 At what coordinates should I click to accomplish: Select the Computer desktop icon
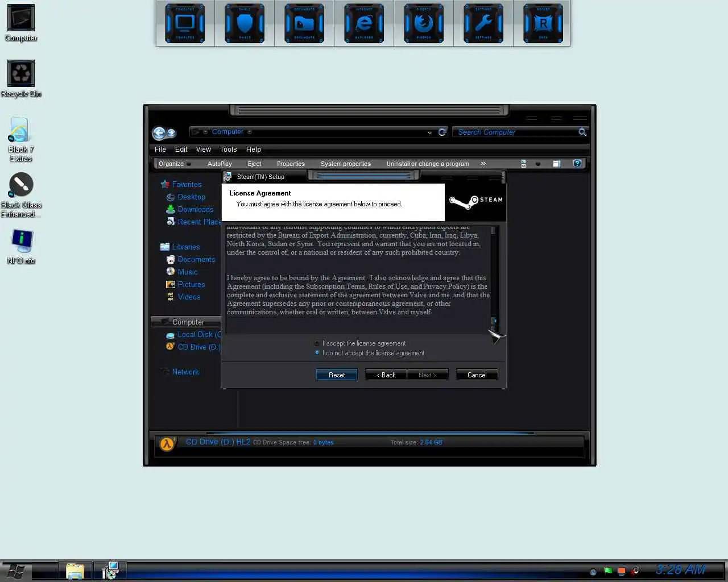pyautogui.click(x=21, y=23)
